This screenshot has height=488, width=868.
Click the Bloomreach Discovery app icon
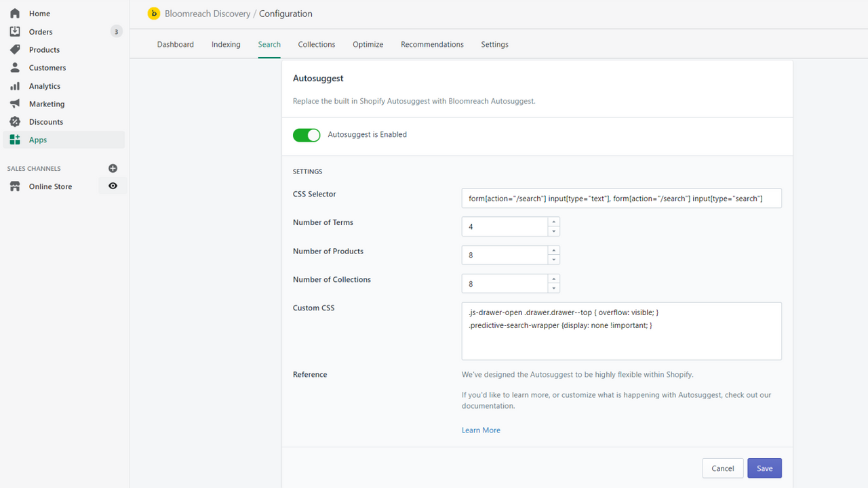(154, 13)
